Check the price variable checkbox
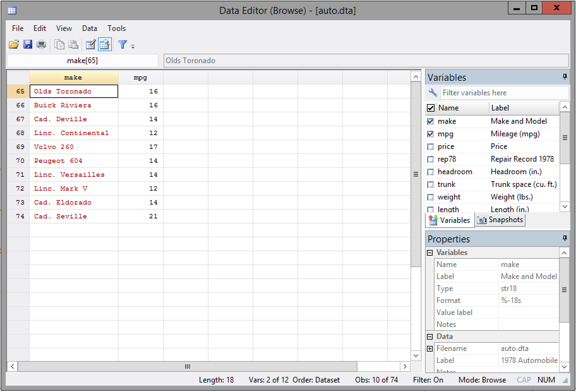The height and width of the screenshot is (392, 576). [x=430, y=146]
